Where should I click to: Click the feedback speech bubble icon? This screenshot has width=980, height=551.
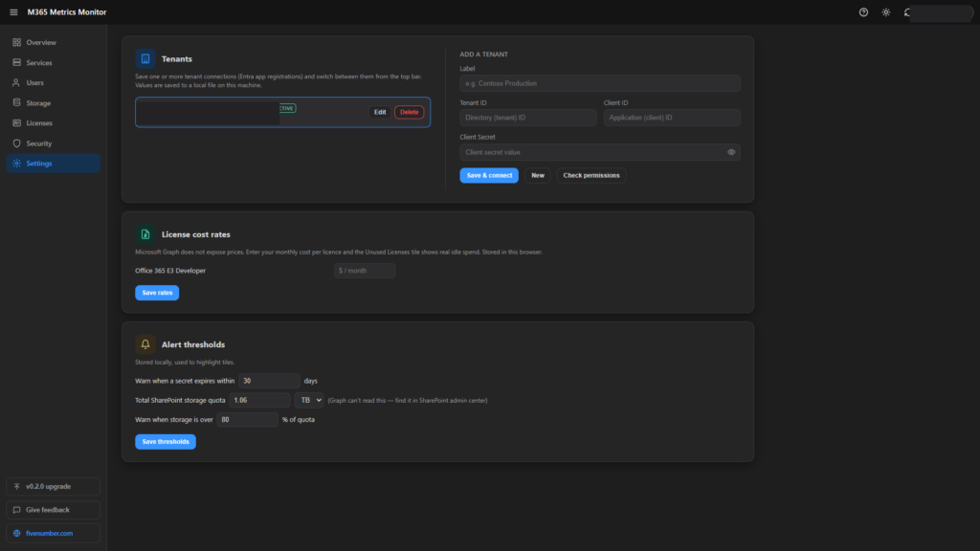pyautogui.click(x=17, y=510)
